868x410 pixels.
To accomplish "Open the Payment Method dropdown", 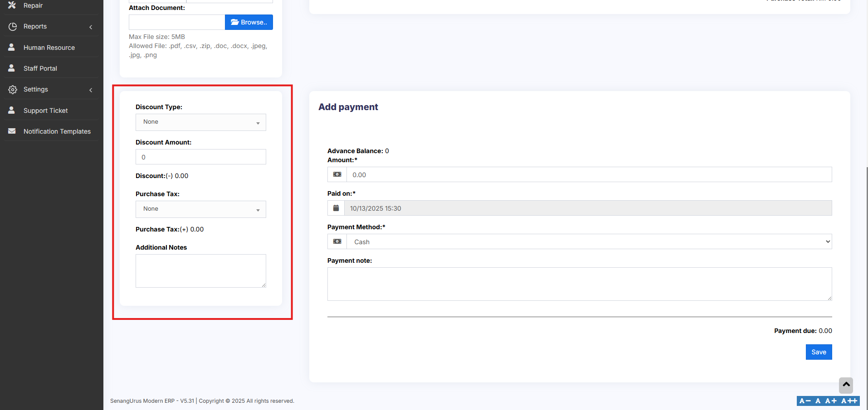I will 589,242.
